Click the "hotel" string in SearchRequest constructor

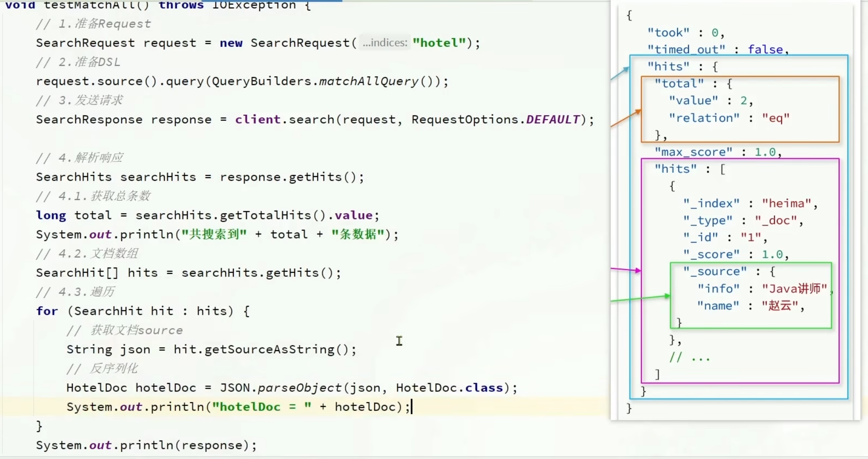click(x=439, y=43)
